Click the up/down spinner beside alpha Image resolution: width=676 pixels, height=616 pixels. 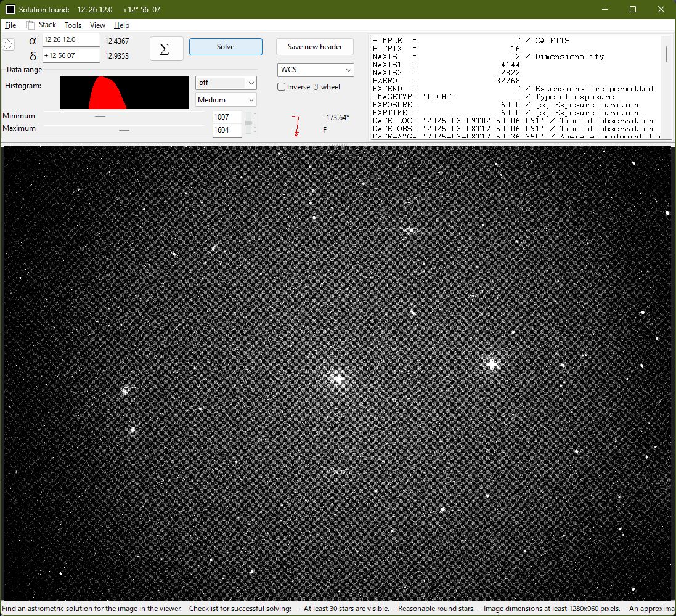pos(7,45)
